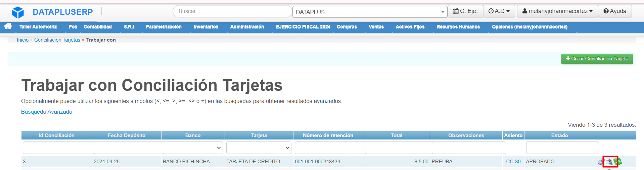
Task: Open Búsqueda Avanzada link
Action: 47,112
